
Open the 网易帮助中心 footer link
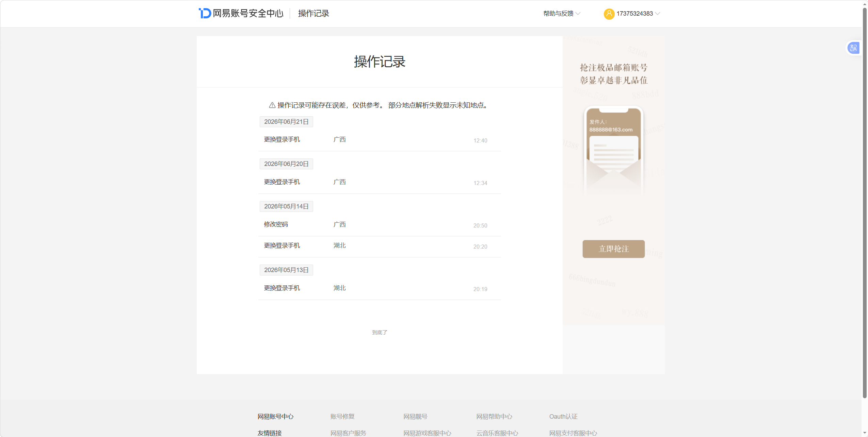[494, 416]
